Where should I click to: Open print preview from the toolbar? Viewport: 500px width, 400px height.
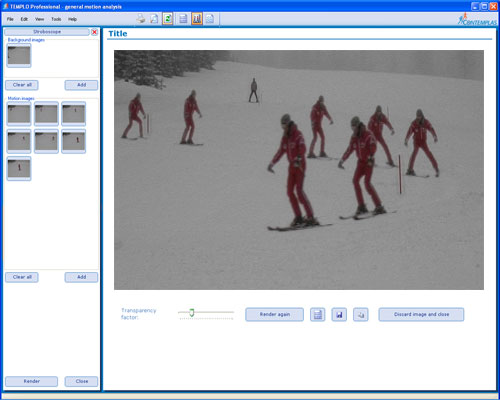point(154,19)
